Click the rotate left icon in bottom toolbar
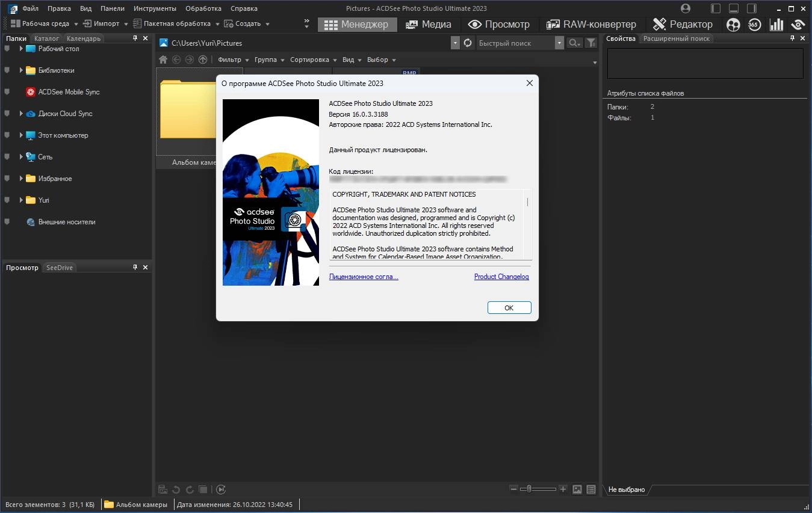The width and height of the screenshot is (812, 513). click(x=176, y=490)
